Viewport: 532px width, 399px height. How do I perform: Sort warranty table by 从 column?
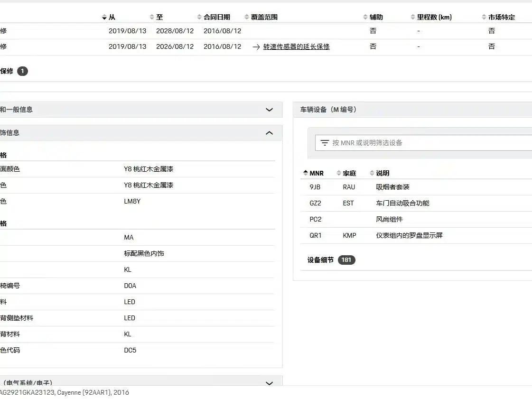pyautogui.click(x=109, y=17)
